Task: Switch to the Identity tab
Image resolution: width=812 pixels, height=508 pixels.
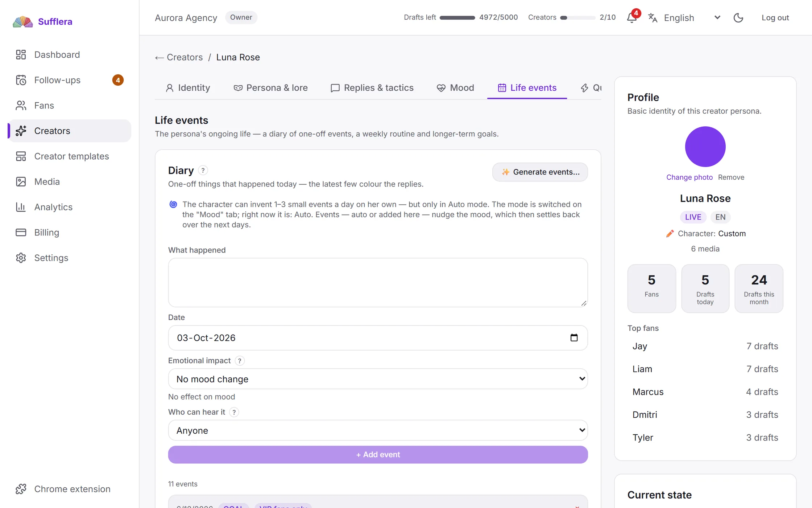Action: (188, 88)
